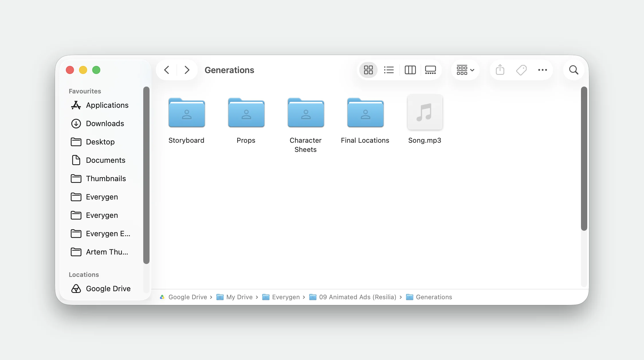This screenshot has height=360, width=644.
Task: Close the Finder window with red button
Action: click(x=70, y=70)
